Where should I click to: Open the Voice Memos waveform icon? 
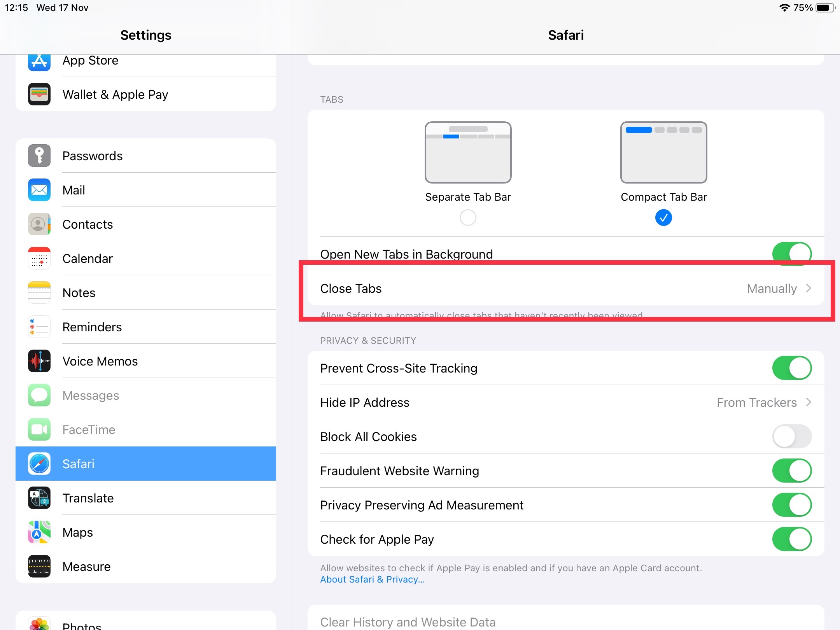tap(39, 361)
